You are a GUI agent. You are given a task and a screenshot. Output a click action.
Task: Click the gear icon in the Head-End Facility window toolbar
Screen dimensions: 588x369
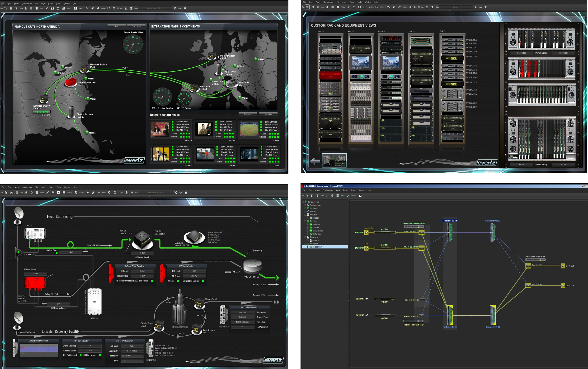click(x=32, y=193)
